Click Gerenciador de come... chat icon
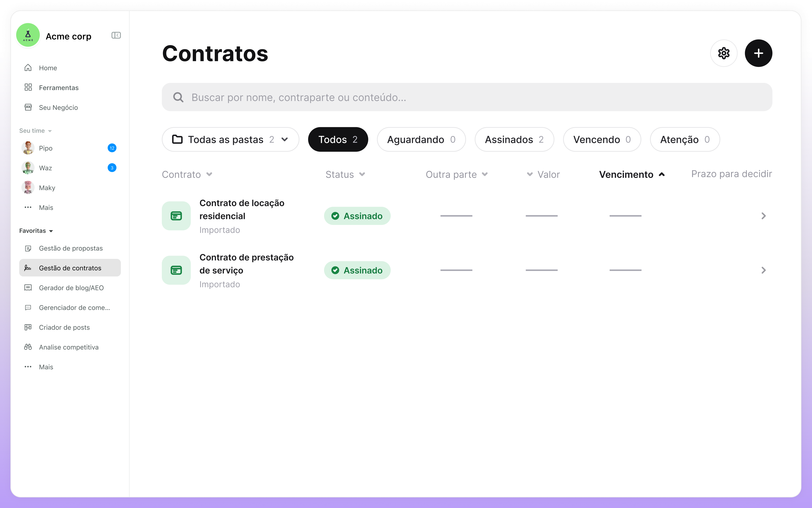 pyautogui.click(x=28, y=308)
